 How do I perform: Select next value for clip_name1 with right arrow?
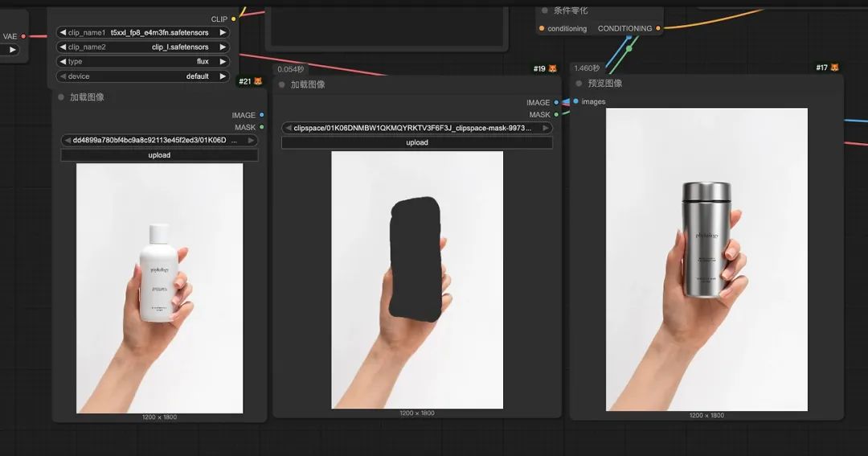click(223, 33)
